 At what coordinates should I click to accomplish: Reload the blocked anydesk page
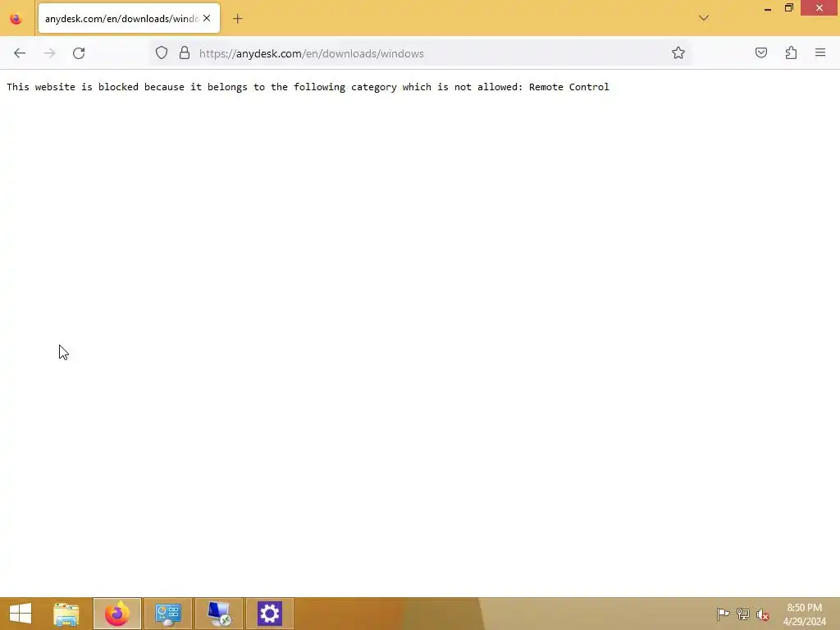[79, 53]
